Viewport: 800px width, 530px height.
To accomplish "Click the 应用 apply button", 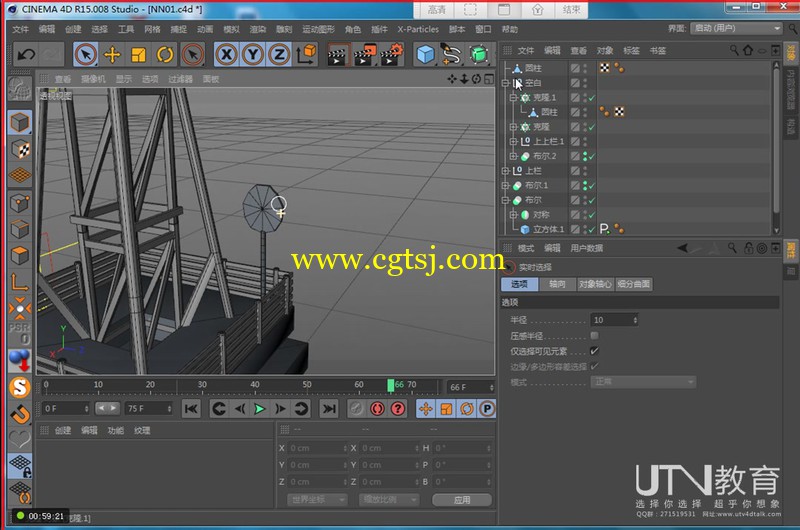I will click(462, 500).
